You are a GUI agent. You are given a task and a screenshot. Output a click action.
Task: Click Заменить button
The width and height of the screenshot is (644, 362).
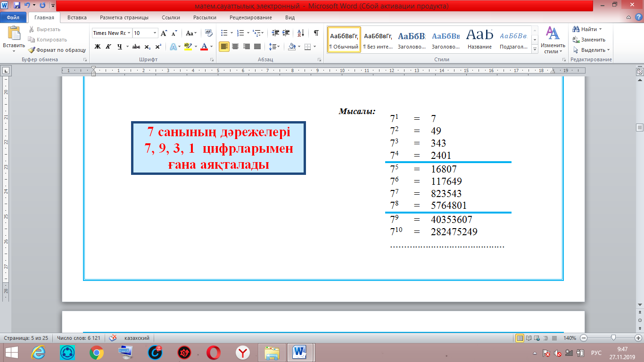pyautogui.click(x=589, y=40)
